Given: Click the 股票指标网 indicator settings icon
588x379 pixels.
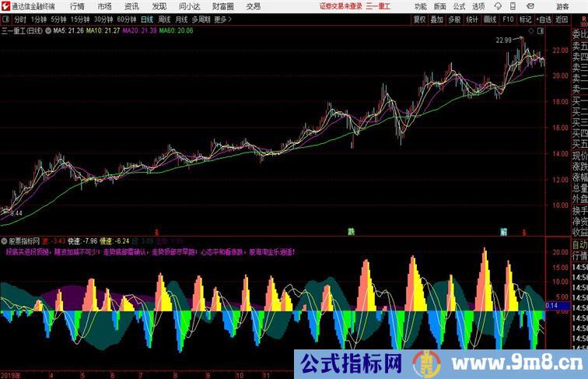Looking at the screenshot, I should click(5, 241).
